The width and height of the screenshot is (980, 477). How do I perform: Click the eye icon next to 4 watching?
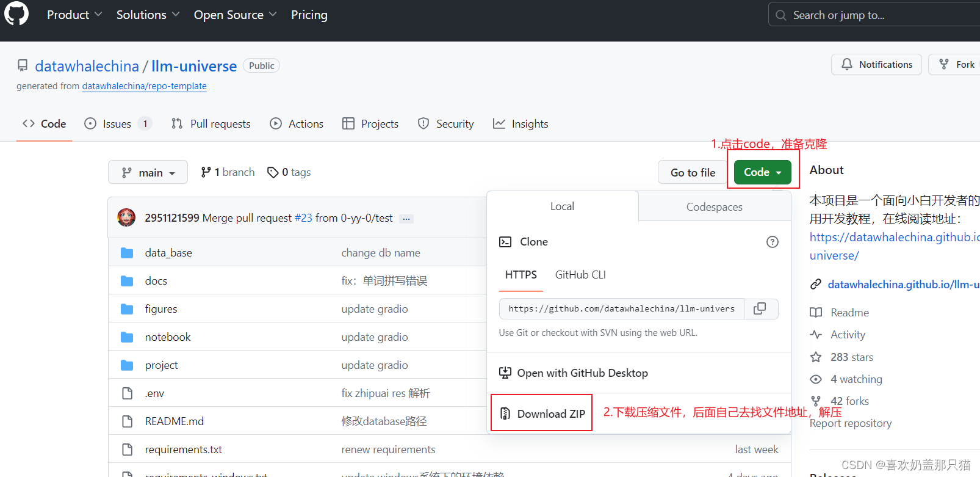coord(816,379)
